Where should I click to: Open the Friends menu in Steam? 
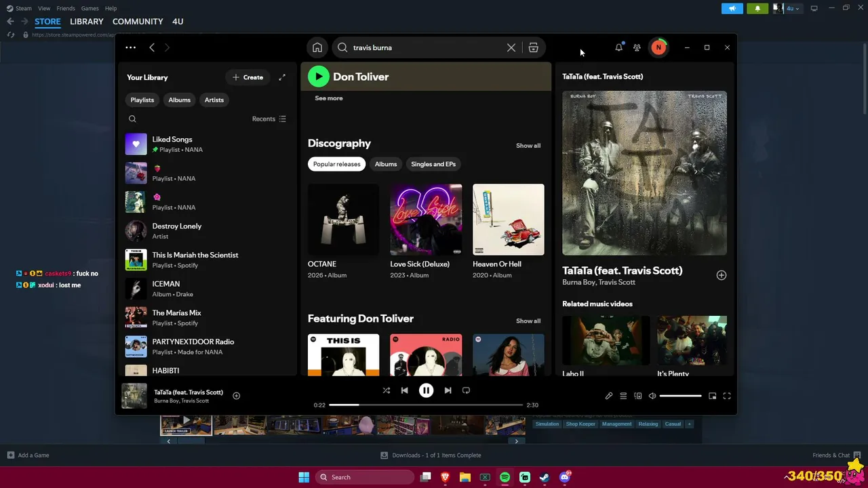click(66, 8)
